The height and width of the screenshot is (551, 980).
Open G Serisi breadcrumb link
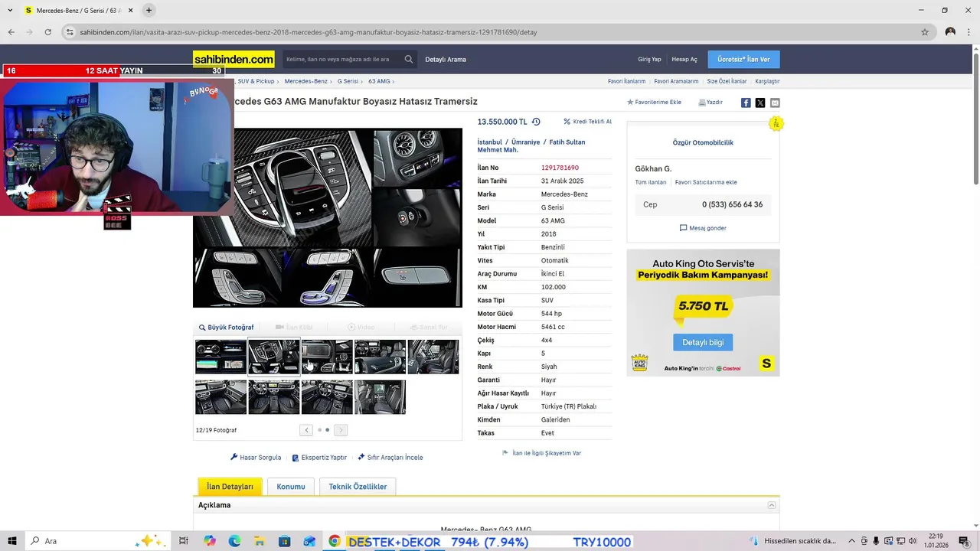(x=348, y=81)
